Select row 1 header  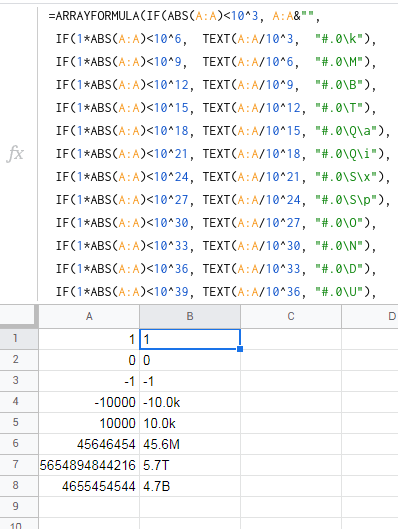16,338
